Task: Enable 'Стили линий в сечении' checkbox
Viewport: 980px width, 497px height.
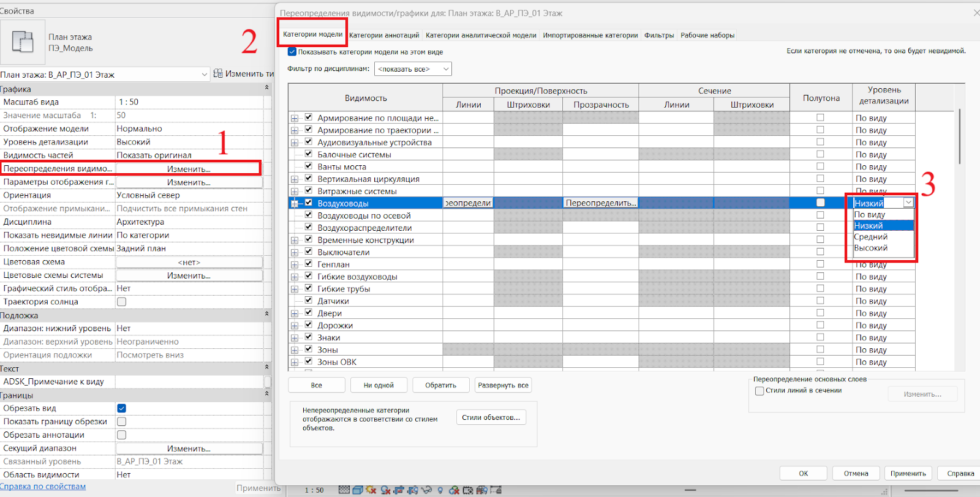Action: tap(759, 390)
